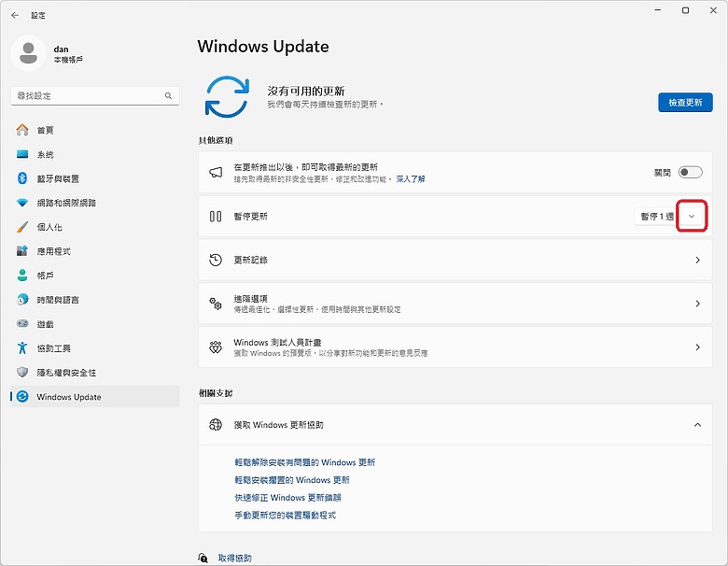Open 個人化 paintbrush icon

point(22,227)
